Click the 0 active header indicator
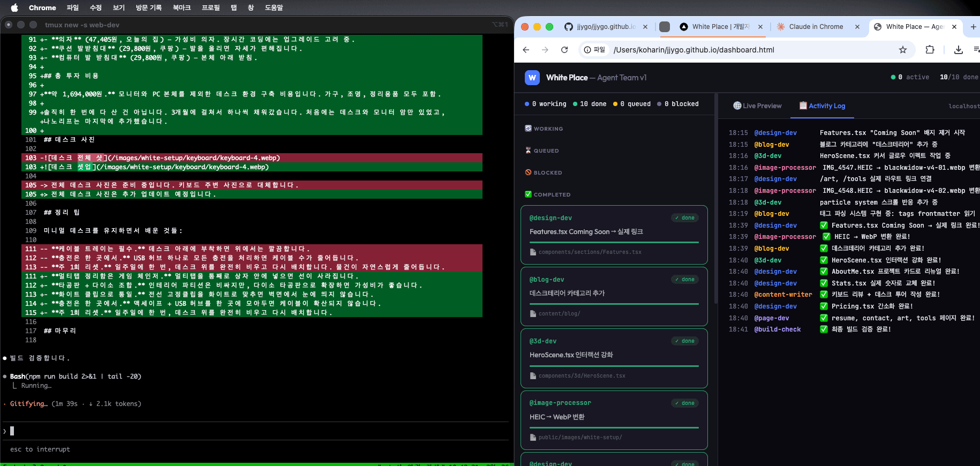 click(910, 77)
